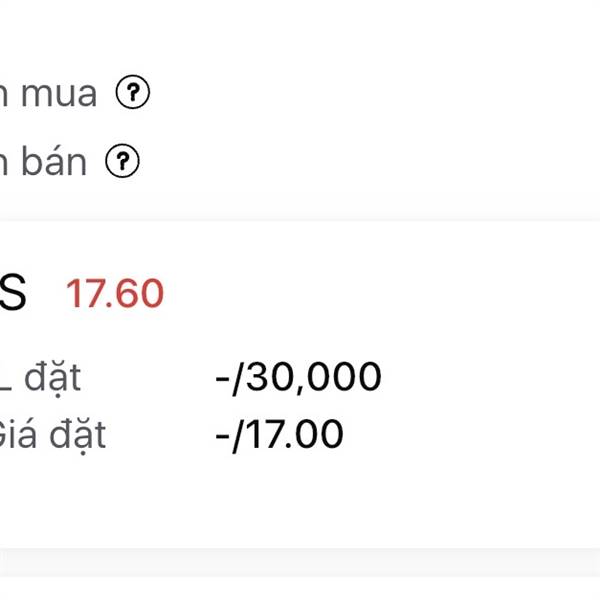Image resolution: width=600 pixels, height=600 pixels.
Task: Click the white area beneath the gray divider strip
Action: click(x=300, y=589)
